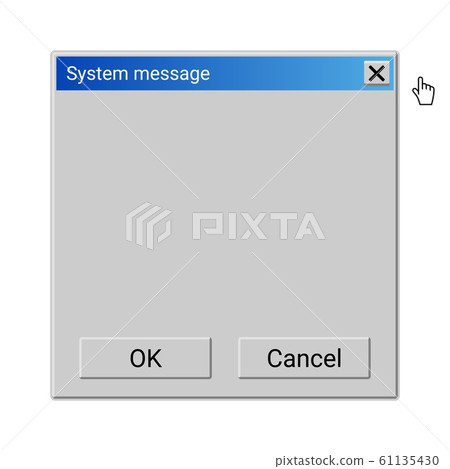This screenshot has height=469, width=450.
Task: Click the dark-blue left edge of title bar
Action: click(x=62, y=74)
